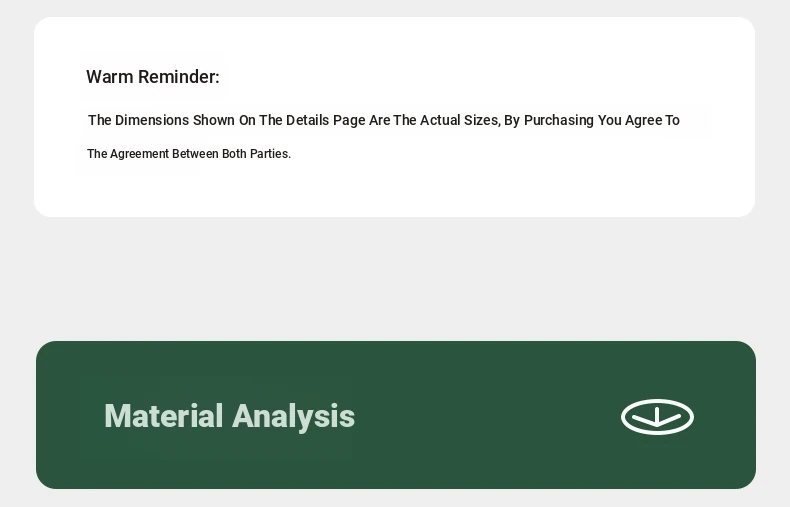Click the line The Agreement Between Both Parties

click(x=189, y=154)
